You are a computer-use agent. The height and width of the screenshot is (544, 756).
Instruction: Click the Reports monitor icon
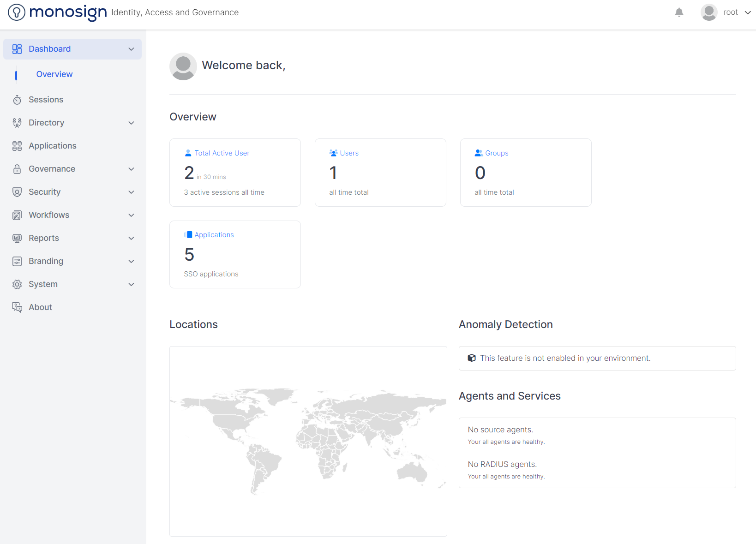pos(17,238)
